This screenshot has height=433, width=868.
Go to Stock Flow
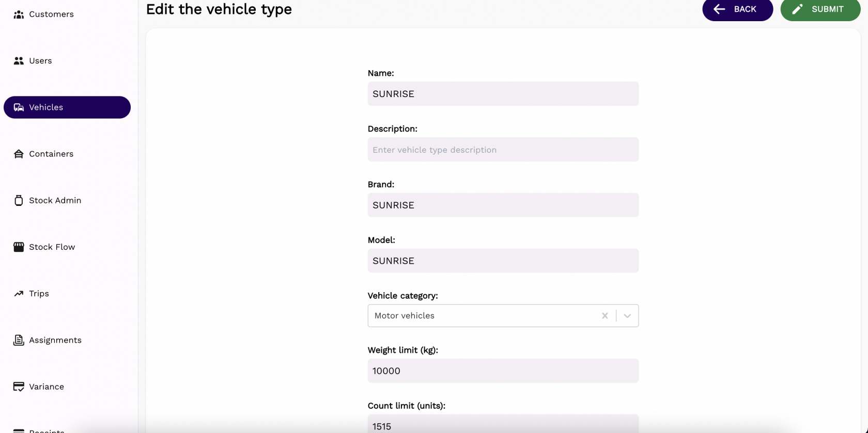(67, 247)
